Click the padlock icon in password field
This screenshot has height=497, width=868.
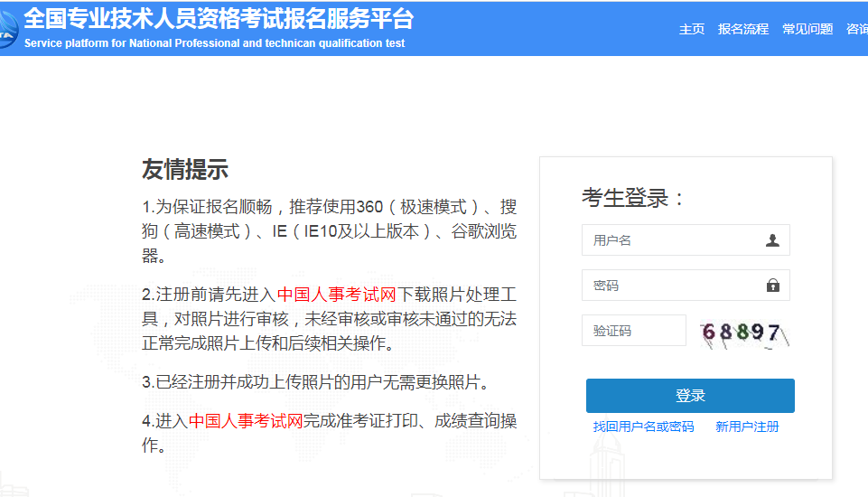(x=773, y=286)
